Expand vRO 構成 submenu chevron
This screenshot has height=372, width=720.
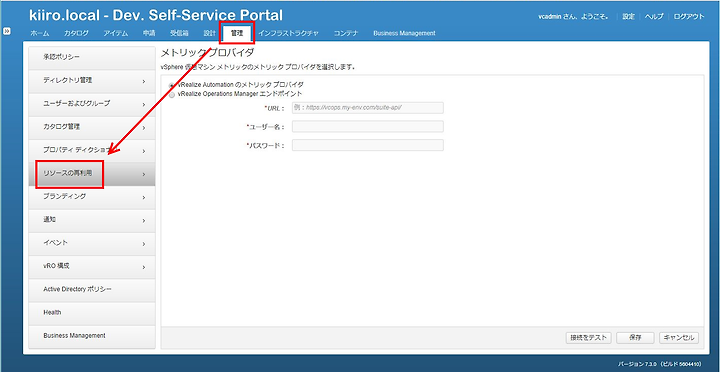(x=144, y=267)
